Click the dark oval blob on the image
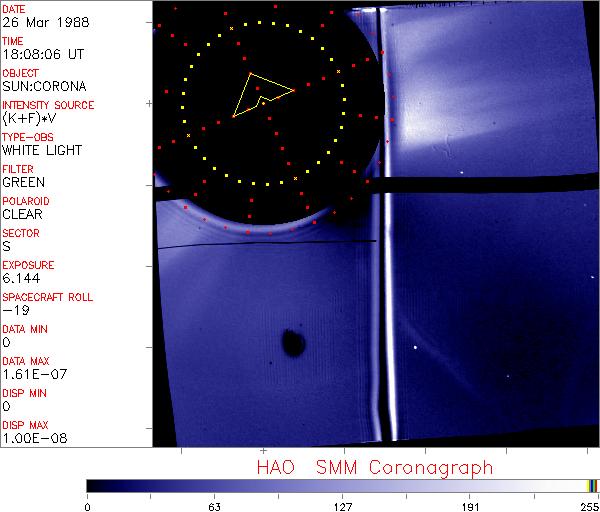Screen dimensions: 600x512 pyautogui.click(x=294, y=344)
